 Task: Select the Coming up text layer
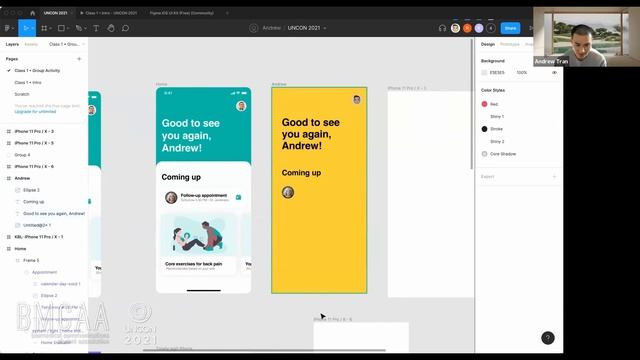33,202
